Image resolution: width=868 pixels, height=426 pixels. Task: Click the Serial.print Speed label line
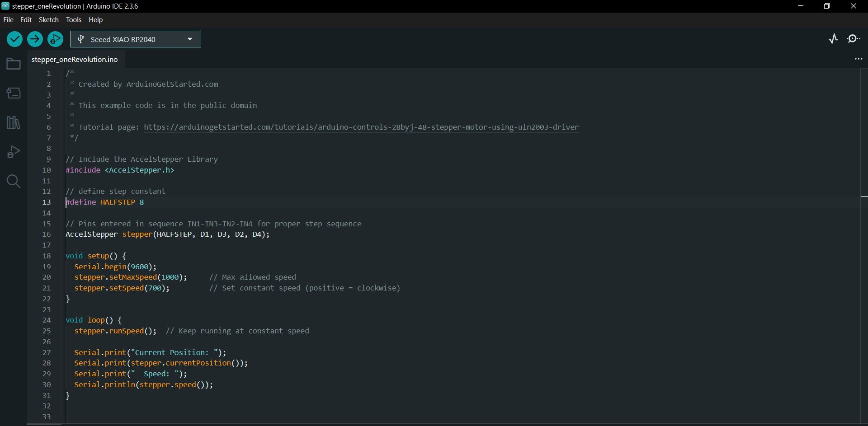pyautogui.click(x=131, y=374)
